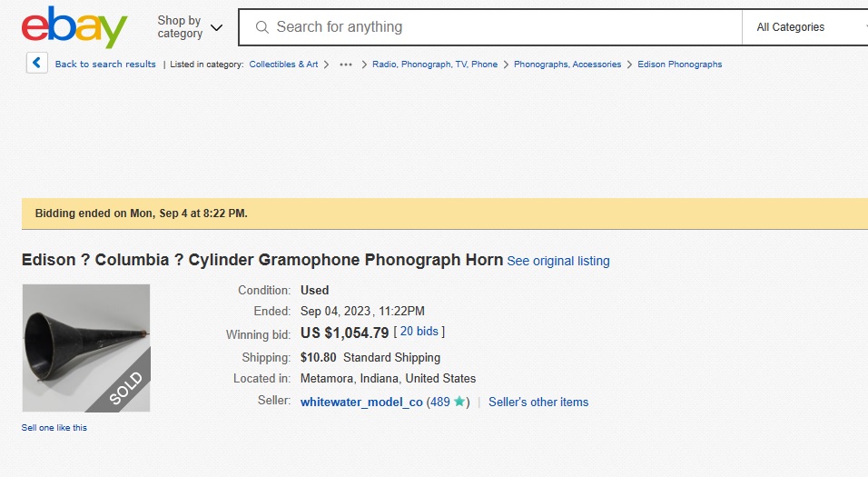
Task: Open Edison Phonographs category
Action: pyautogui.click(x=680, y=65)
